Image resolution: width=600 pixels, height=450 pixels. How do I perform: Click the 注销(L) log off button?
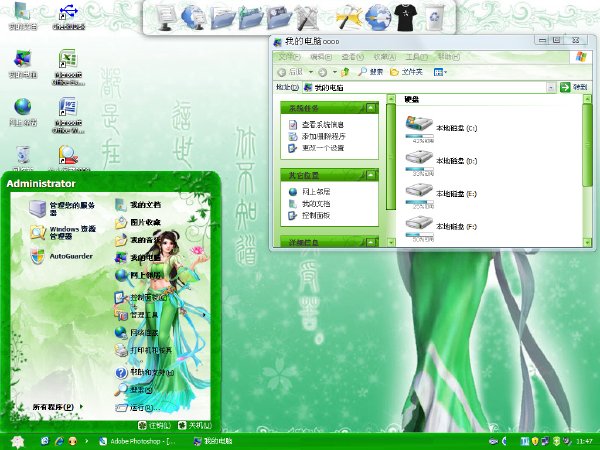[x=155, y=425]
